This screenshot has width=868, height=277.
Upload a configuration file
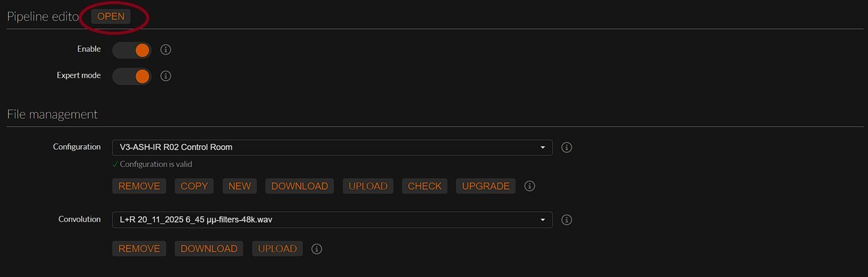(368, 186)
